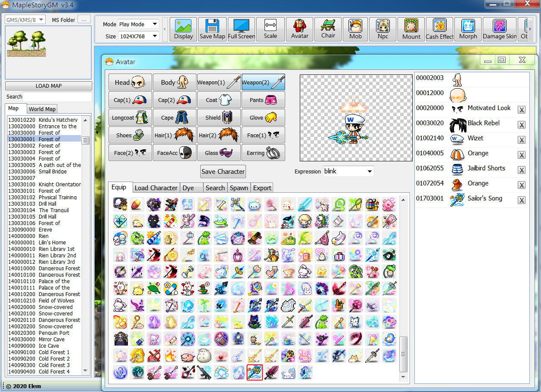
Task: Remove the Black Rebel hair item
Action: tap(522, 125)
